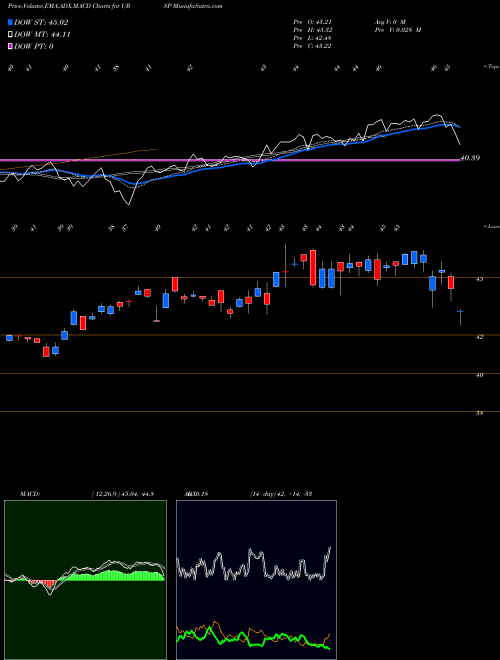Click the 'MunafaSutra.com' site label
The height and width of the screenshot is (660, 500).
196,6
